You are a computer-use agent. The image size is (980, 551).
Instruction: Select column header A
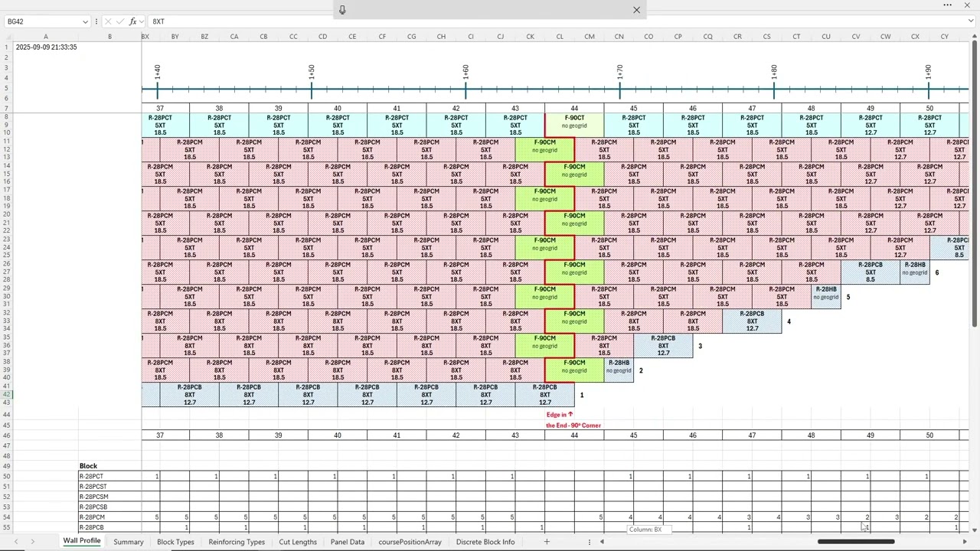pyautogui.click(x=45, y=37)
